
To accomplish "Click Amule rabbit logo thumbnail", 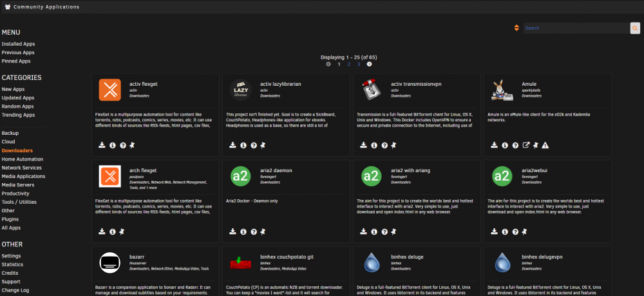I will coord(502,90).
